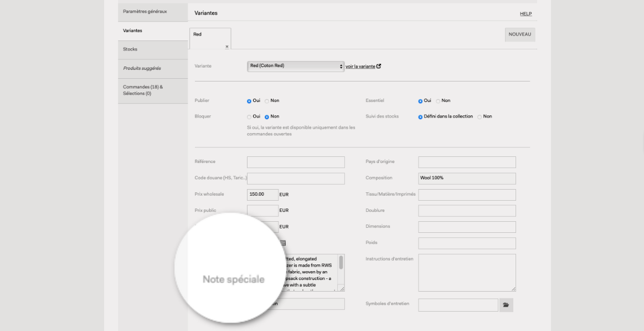This screenshot has width=644, height=331.
Task: Click the NOUVEAU button
Action: pyautogui.click(x=519, y=34)
